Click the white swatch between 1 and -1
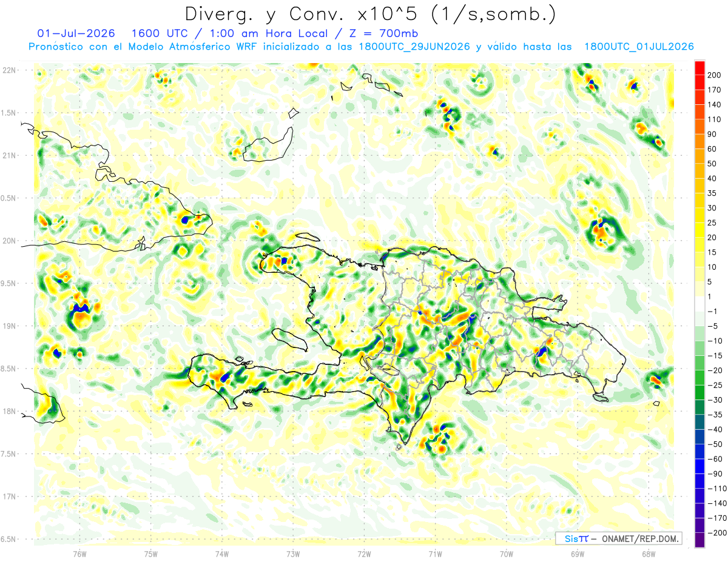Image resolution: width=728 pixels, height=562 pixels. tap(699, 304)
